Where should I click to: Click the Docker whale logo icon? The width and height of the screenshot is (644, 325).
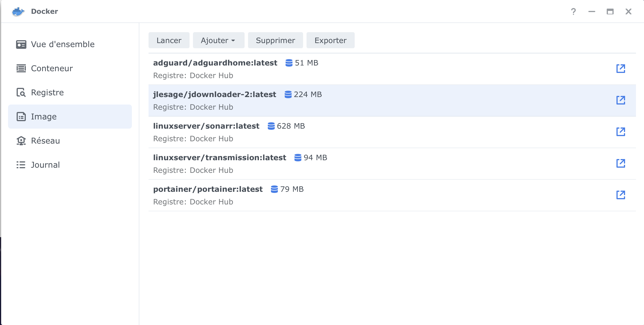click(18, 11)
